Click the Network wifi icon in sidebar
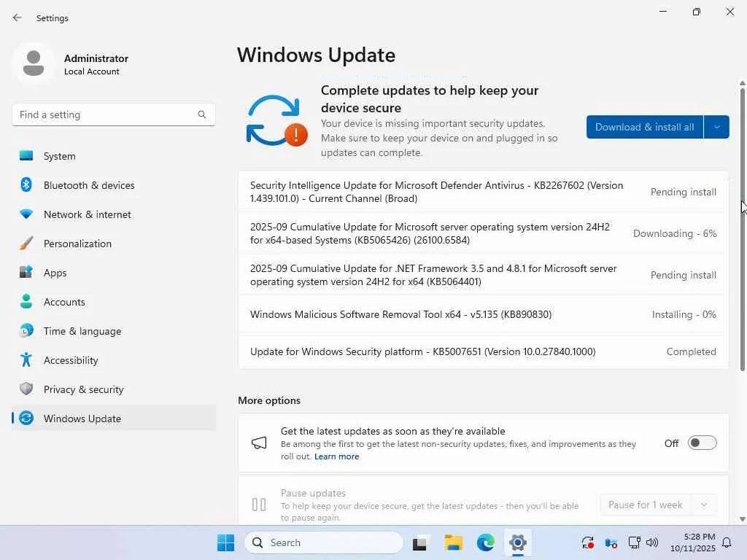The height and width of the screenshot is (560, 747). (26, 214)
